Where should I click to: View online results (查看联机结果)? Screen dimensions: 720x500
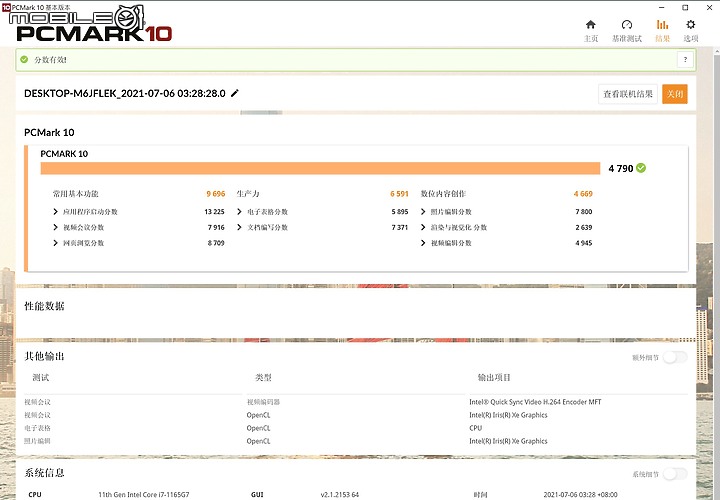point(628,94)
